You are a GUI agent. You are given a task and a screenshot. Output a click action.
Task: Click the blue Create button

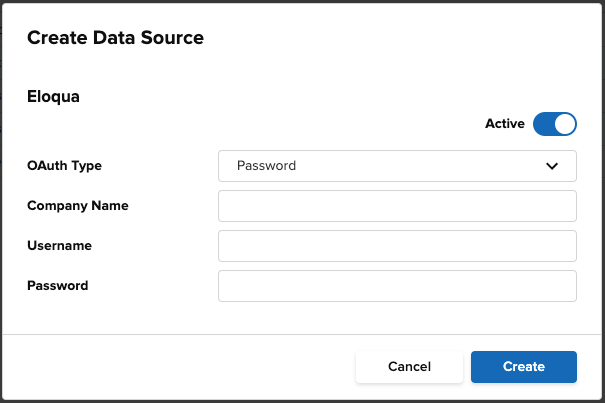tap(524, 367)
